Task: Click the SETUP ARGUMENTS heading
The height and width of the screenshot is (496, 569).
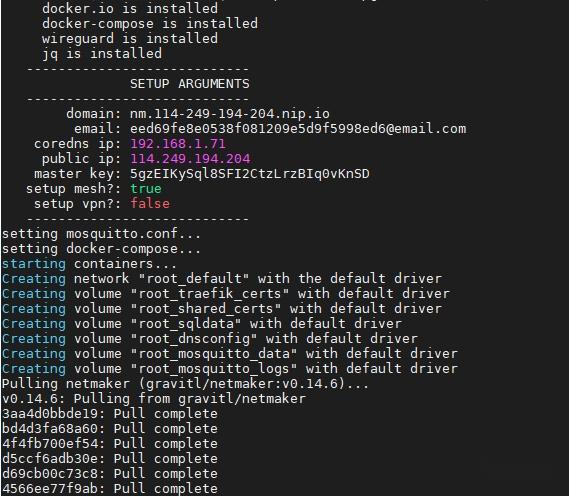Action: click(190, 84)
